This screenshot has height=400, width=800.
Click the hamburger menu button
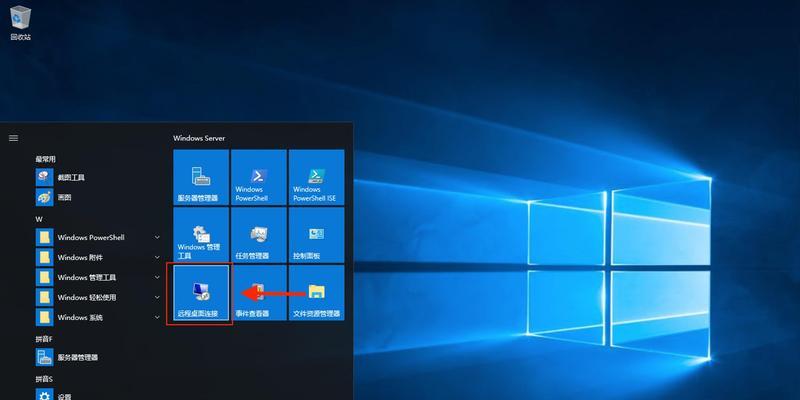pyautogui.click(x=14, y=138)
